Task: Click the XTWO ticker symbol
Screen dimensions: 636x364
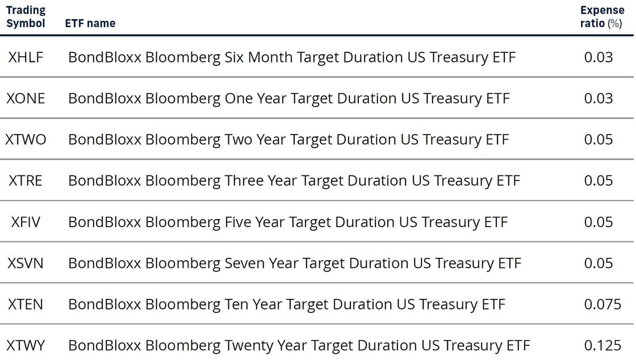Action: click(x=26, y=140)
